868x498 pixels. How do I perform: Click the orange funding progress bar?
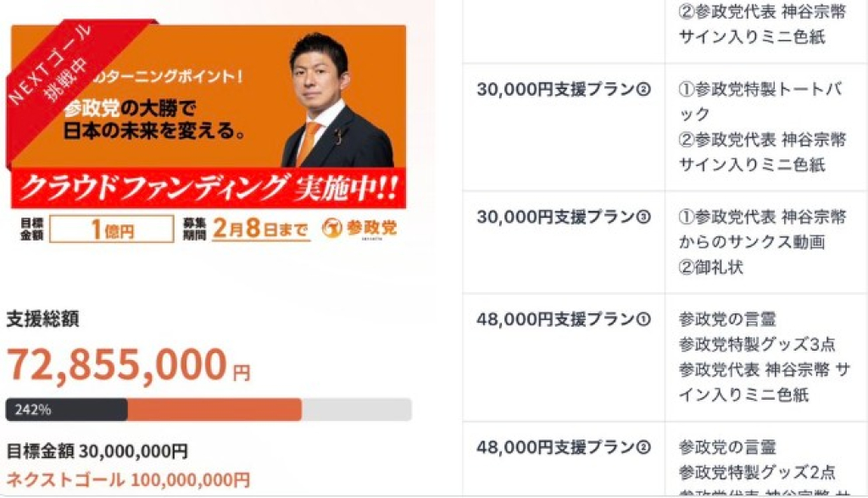point(214,410)
